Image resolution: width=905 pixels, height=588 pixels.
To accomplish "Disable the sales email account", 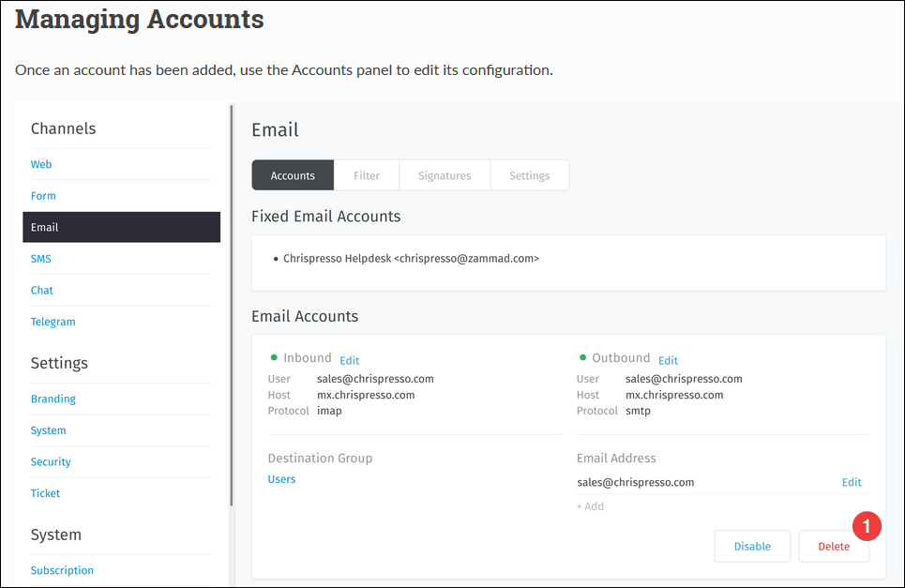I will 752,546.
